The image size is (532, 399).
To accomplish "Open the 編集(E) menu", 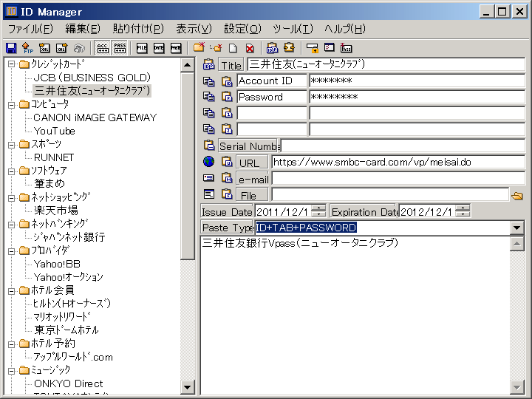I will [83, 29].
